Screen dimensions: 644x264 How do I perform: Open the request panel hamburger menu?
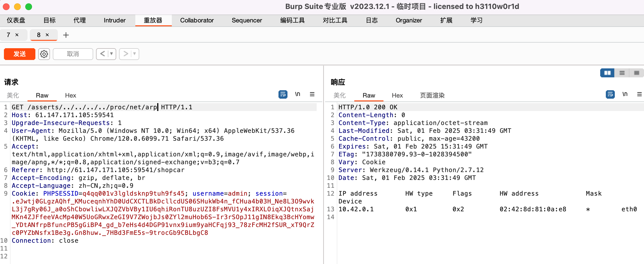(x=312, y=94)
